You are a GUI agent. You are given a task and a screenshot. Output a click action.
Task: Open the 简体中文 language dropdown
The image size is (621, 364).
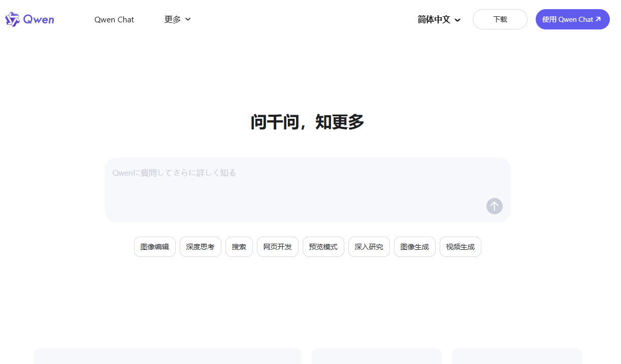(x=439, y=19)
